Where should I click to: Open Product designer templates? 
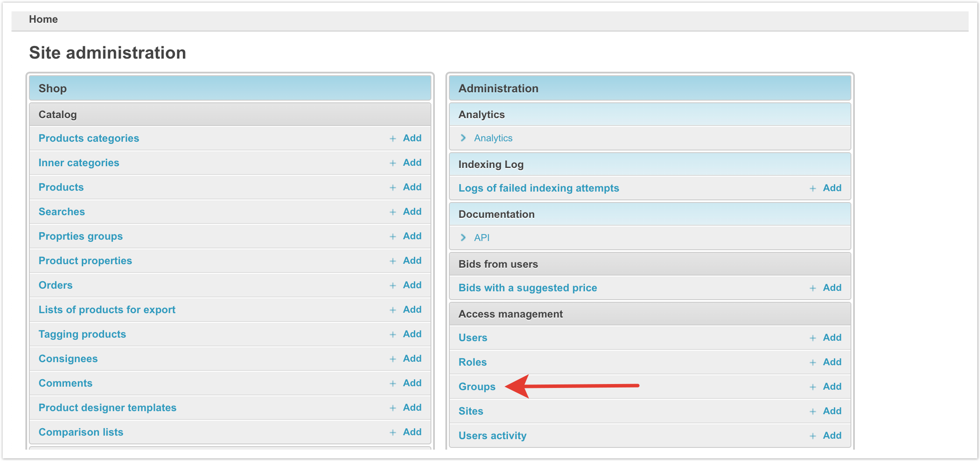107,408
